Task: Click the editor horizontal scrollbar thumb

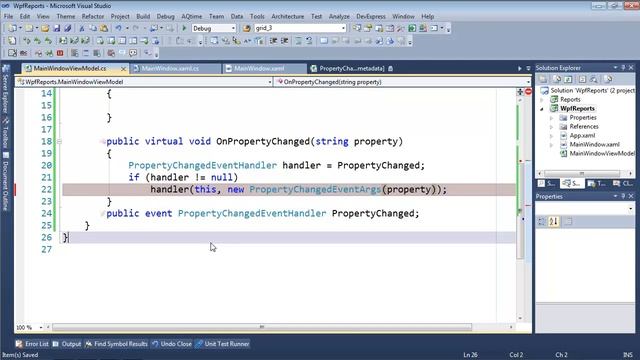Action: coord(262,327)
